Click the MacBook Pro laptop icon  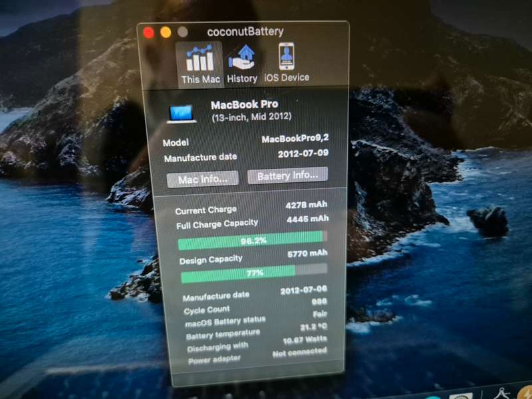point(182,114)
